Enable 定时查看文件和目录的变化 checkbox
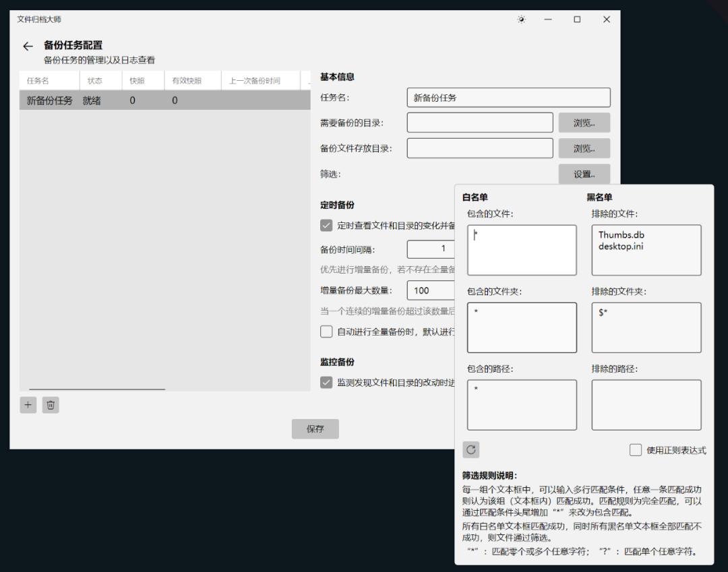Screen dimensions: 728x572 click(326, 225)
